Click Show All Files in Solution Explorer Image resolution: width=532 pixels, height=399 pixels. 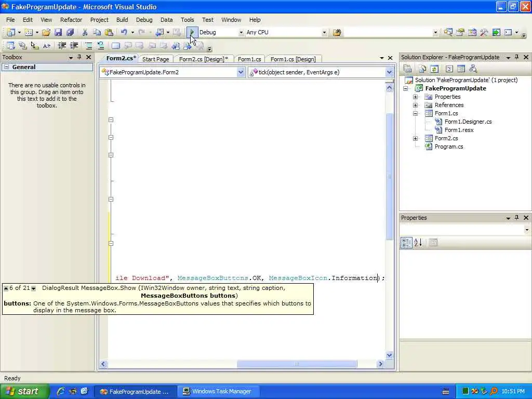[422, 69]
